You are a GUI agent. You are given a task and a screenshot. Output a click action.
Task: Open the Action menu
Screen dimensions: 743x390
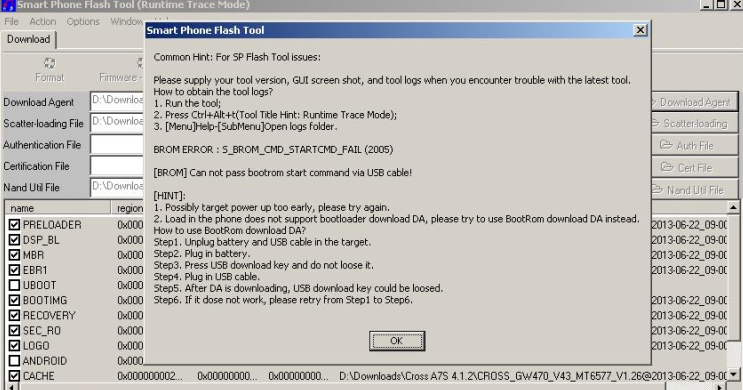click(43, 22)
